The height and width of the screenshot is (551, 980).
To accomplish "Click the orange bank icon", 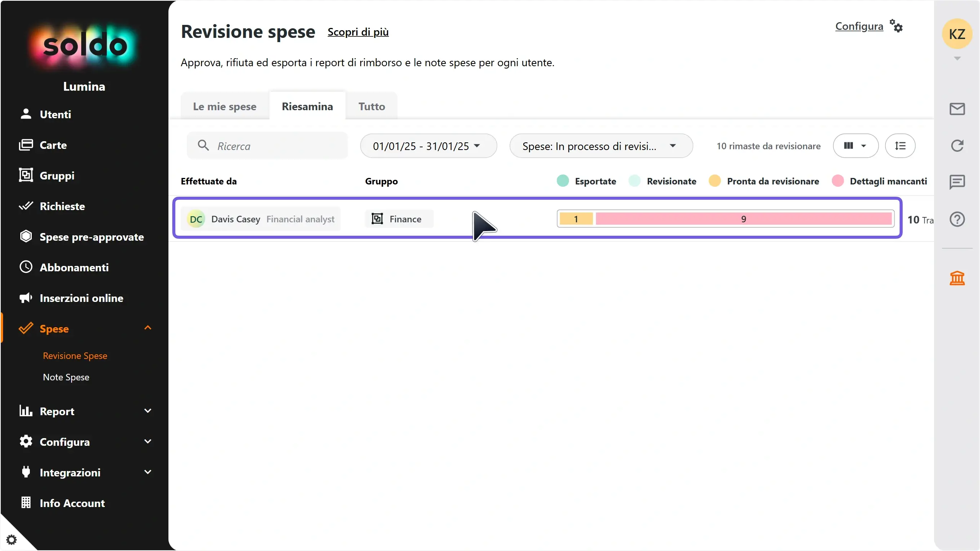I will [957, 278].
